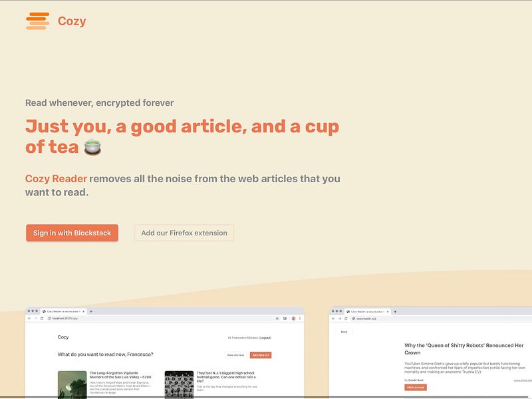Click bookmark star icon in left mockup
The height and width of the screenshot is (399, 532).
(x=277, y=319)
